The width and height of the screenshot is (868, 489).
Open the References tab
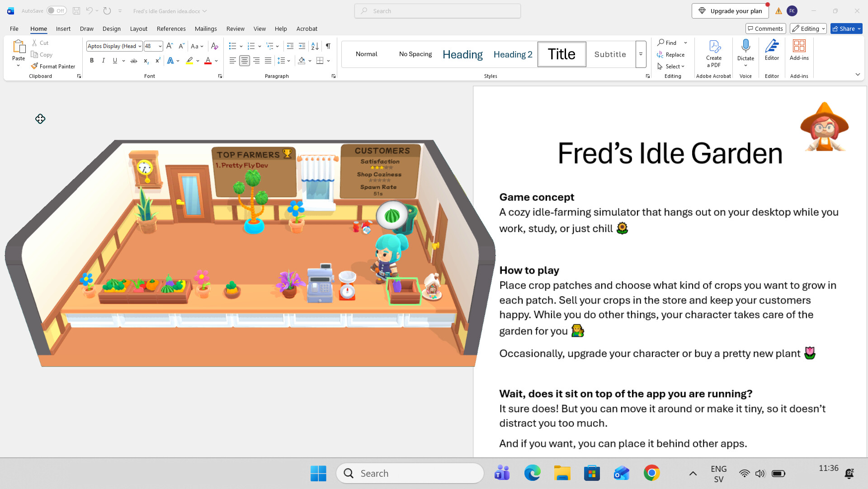point(171,28)
